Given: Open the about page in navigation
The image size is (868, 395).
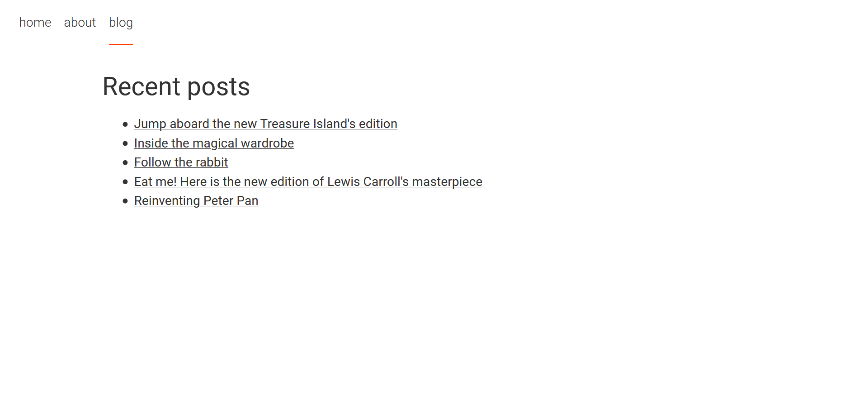Looking at the screenshot, I should click(80, 22).
